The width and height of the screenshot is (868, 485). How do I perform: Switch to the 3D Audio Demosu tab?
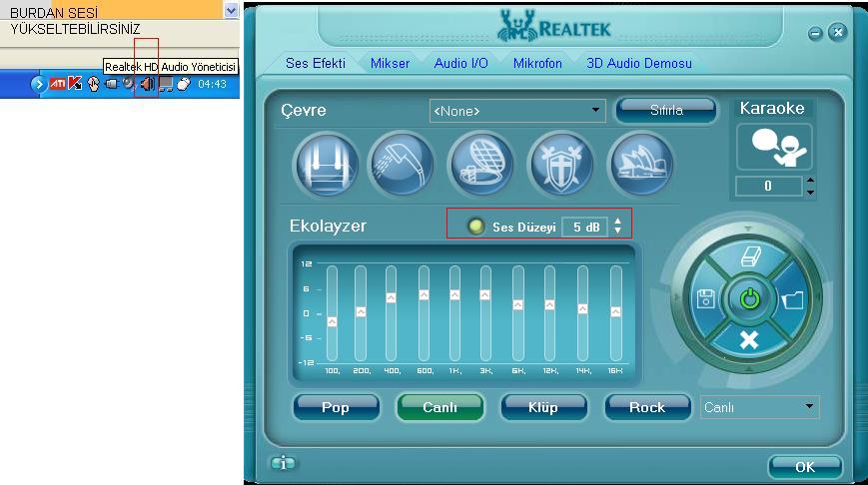click(x=639, y=63)
